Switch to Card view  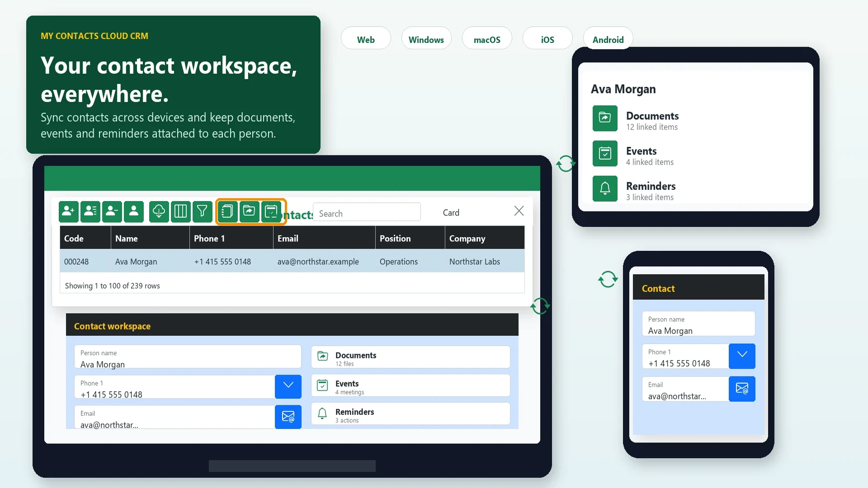pos(451,213)
